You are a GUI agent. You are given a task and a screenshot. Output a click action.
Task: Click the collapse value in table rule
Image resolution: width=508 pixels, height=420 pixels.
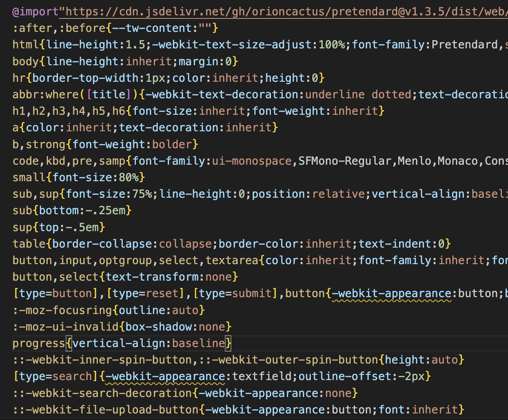click(185, 243)
